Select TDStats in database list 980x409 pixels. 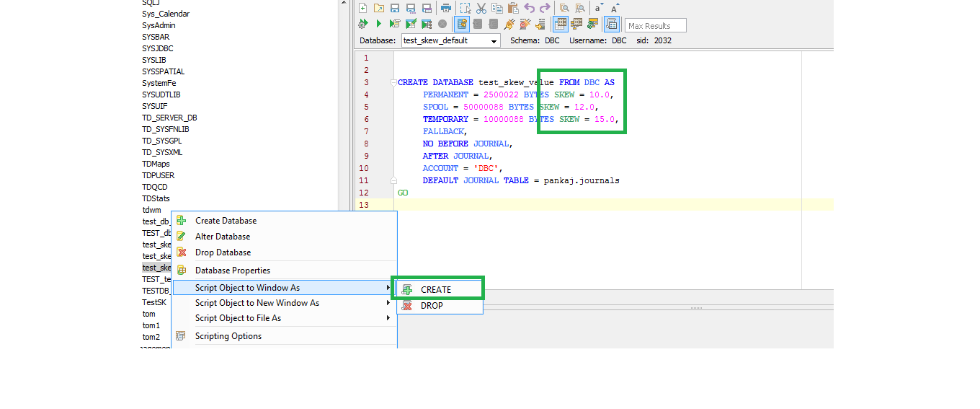pos(156,198)
